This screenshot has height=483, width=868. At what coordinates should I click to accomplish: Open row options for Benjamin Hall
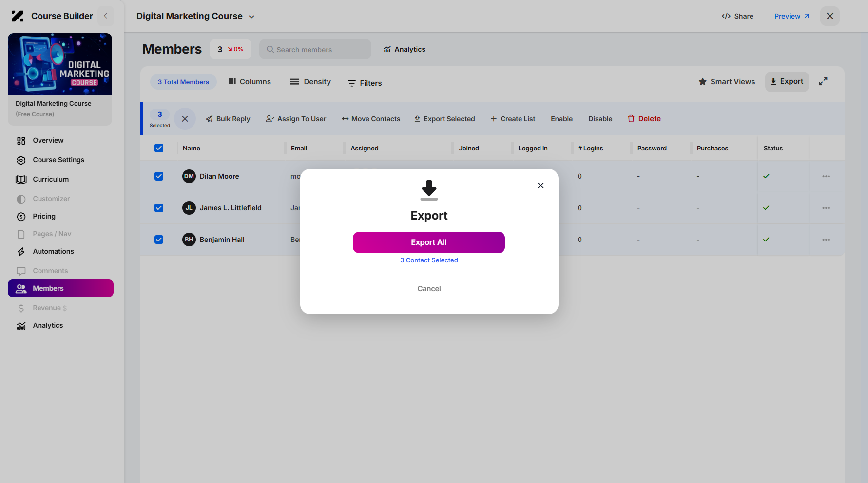(x=826, y=240)
